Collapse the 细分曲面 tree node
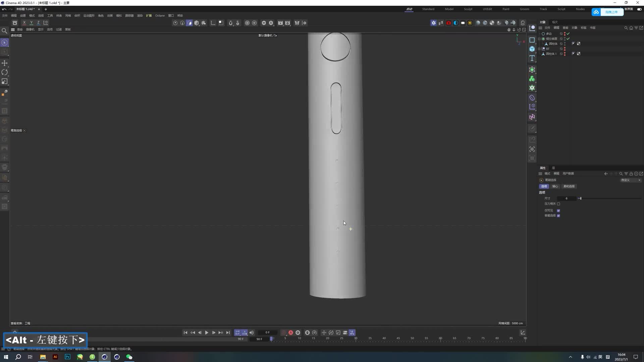The image size is (644, 362). (x=539, y=39)
